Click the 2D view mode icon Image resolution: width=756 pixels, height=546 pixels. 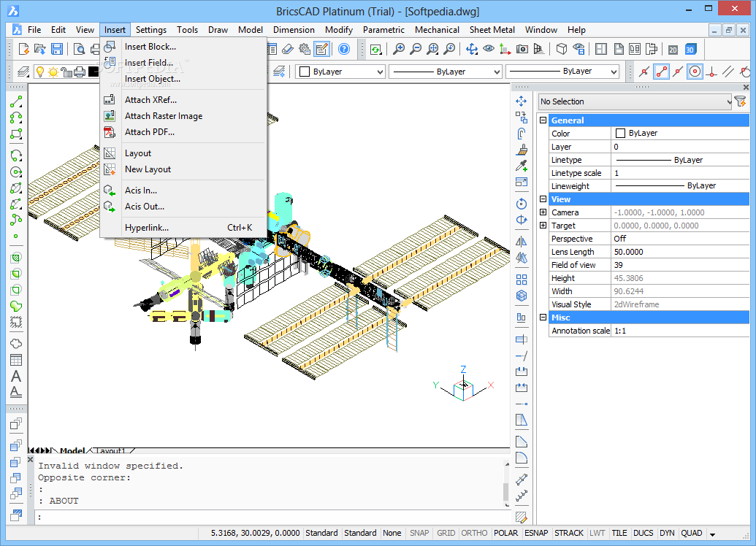point(673,49)
